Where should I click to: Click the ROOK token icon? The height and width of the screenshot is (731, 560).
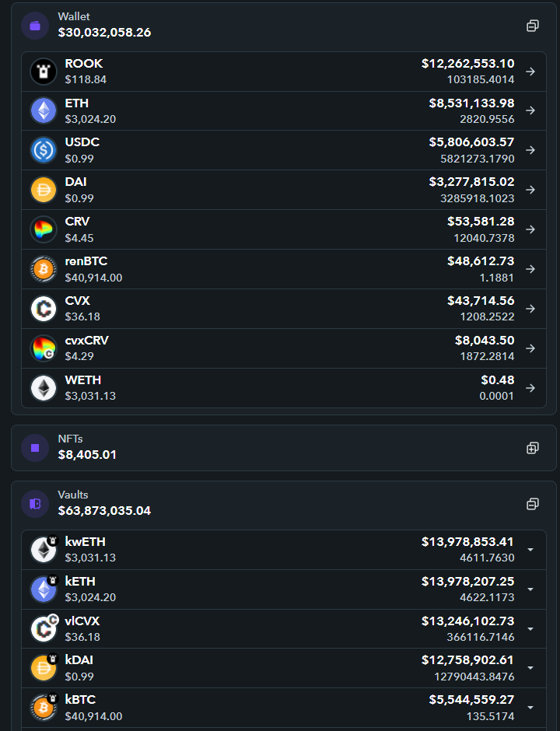(44, 72)
